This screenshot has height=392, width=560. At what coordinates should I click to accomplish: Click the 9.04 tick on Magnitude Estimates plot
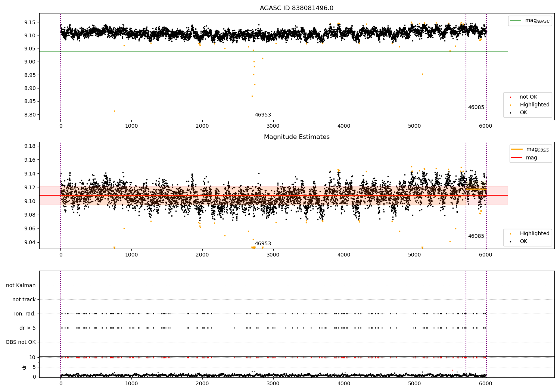pyautogui.click(x=29, y=243)
